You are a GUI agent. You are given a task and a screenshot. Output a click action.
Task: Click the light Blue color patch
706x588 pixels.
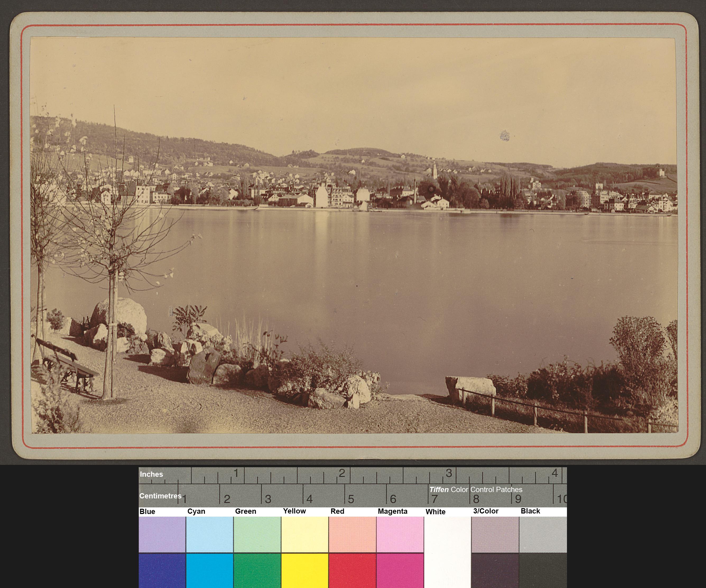coord(162,534)
